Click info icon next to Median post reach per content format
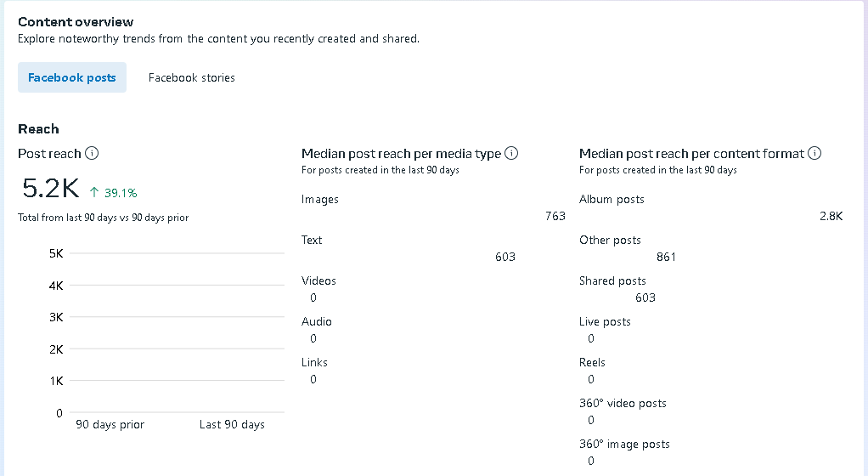The width and height of the screenshot is (868, 476). tap(814, 154)
